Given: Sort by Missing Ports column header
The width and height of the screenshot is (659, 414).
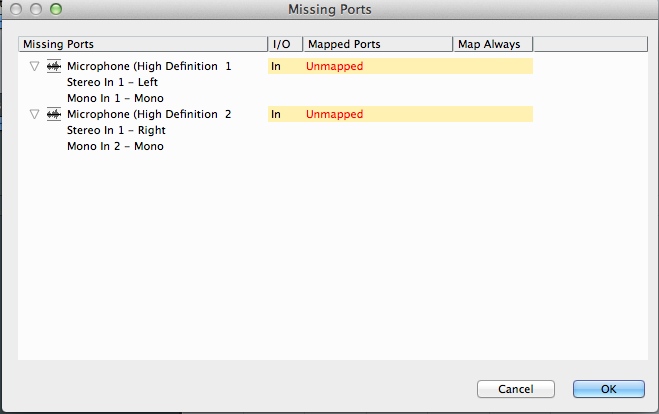Looking at the screenshot, I should coord(143,44).
